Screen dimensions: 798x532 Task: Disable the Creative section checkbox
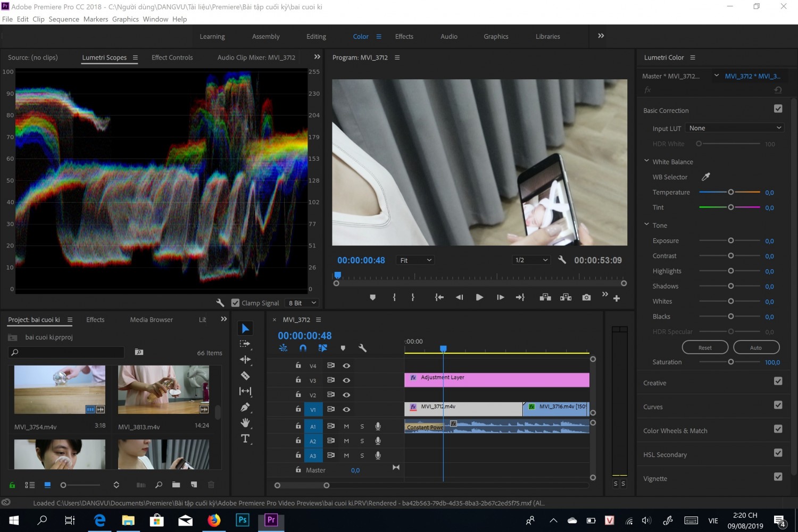coord(778,381)
